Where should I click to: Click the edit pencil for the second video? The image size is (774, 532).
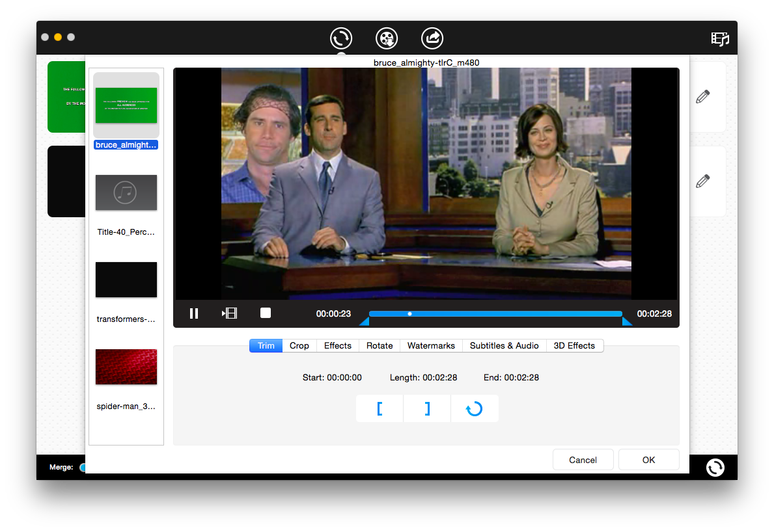pos(703,181)
